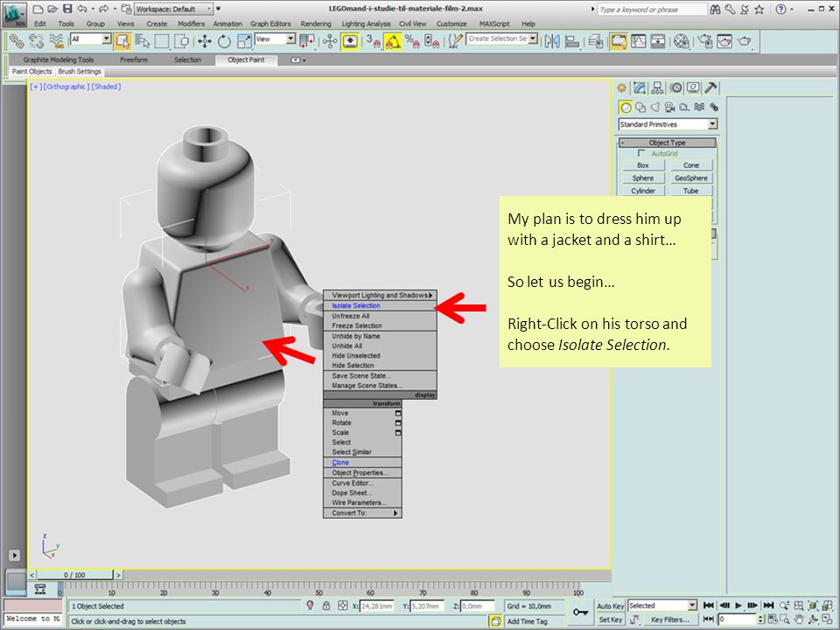Image resolution: width=840 pixels, height=630 pixels.
Task: Switch to the Freeform ribbon tab
Action: (133, 60)
